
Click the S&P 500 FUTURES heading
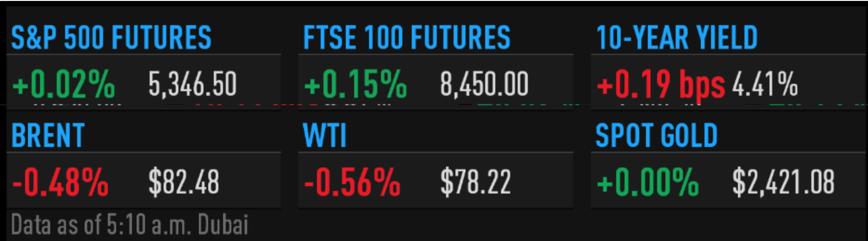click(111, 38)
